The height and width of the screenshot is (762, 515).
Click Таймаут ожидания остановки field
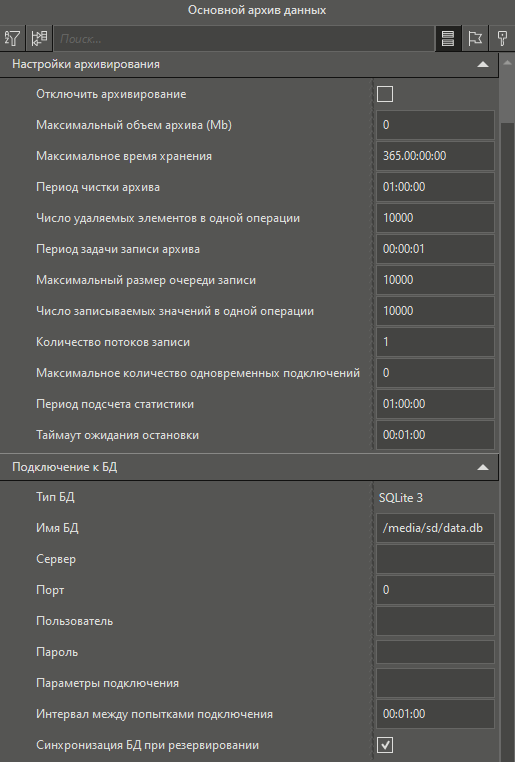(435, 435)
